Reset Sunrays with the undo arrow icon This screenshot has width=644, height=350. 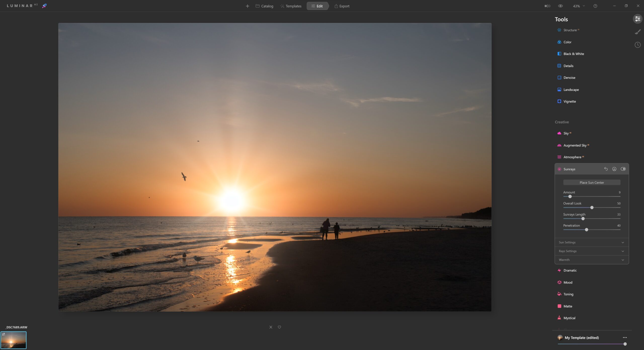(x=606, y=169)
